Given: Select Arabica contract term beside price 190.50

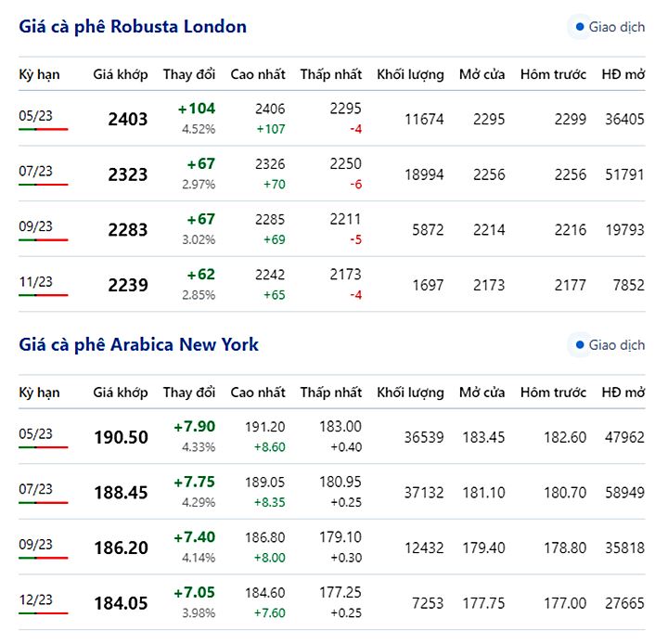Looking at the screenshot, I should (x=35, y=433).
